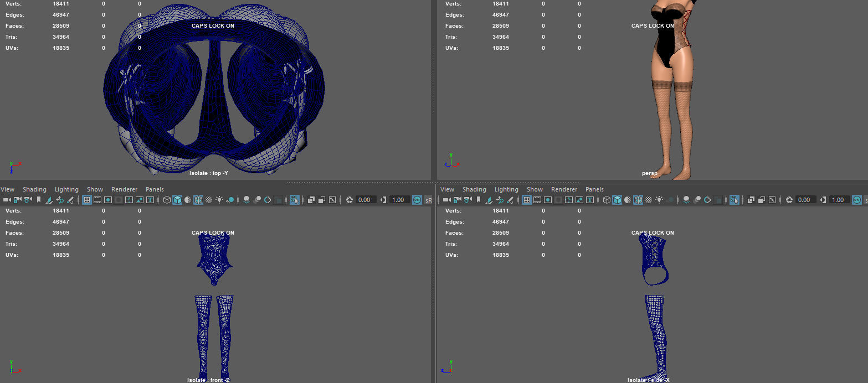Screen dimensions: 868x383
Task: Toggle View Transform ON button in front panel
Action: 417,200
